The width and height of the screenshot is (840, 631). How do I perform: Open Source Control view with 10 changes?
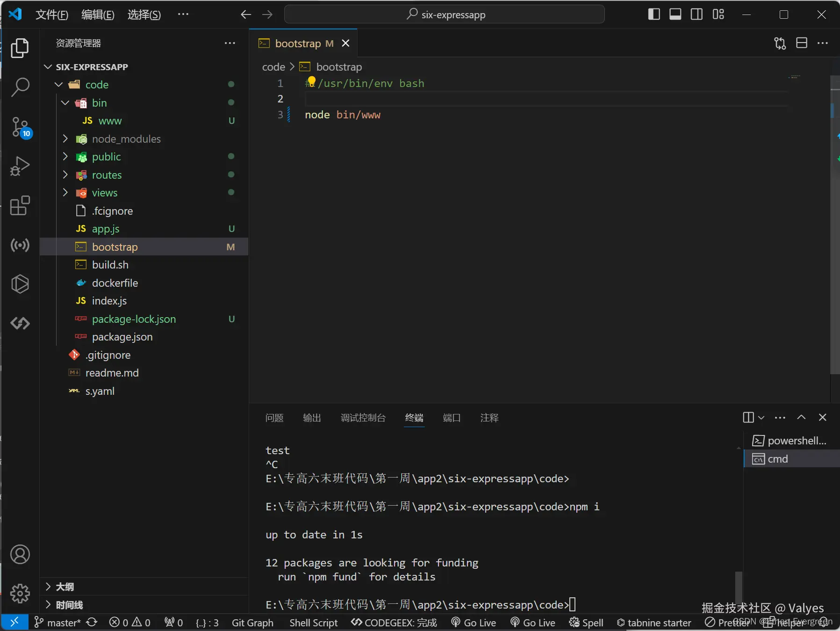[x=21, y=127]
